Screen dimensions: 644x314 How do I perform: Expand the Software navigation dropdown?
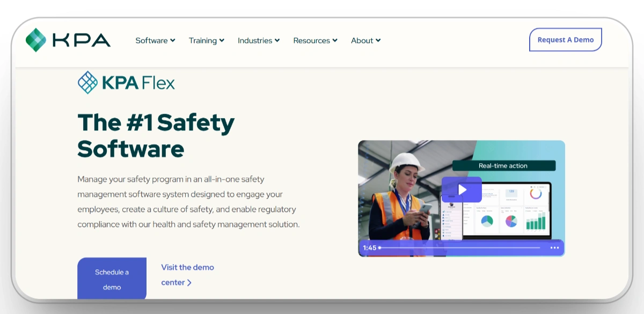[155, 40]
